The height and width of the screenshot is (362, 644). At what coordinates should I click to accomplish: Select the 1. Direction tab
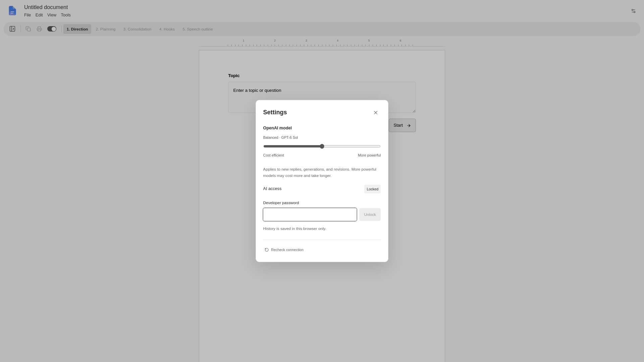77,29
